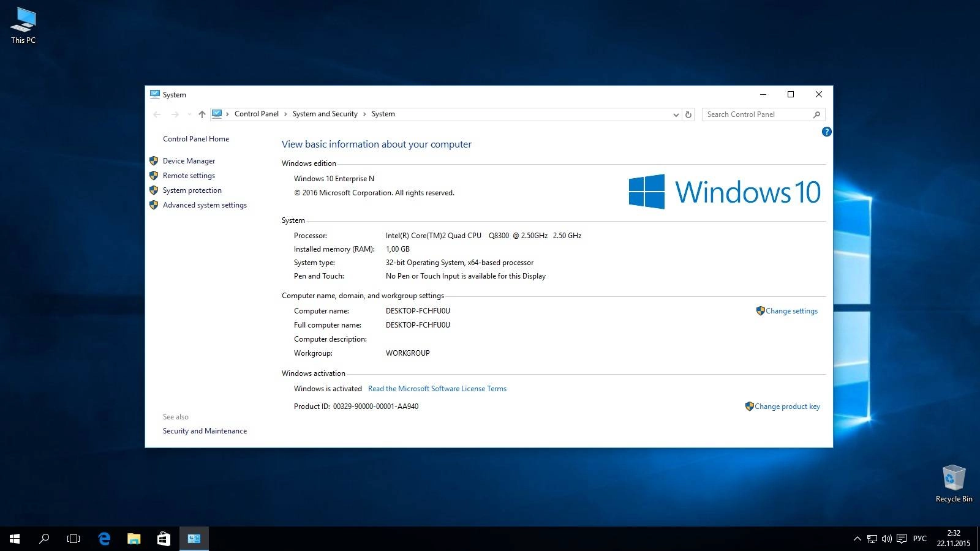Click Windows is activated text

[328, 389]
